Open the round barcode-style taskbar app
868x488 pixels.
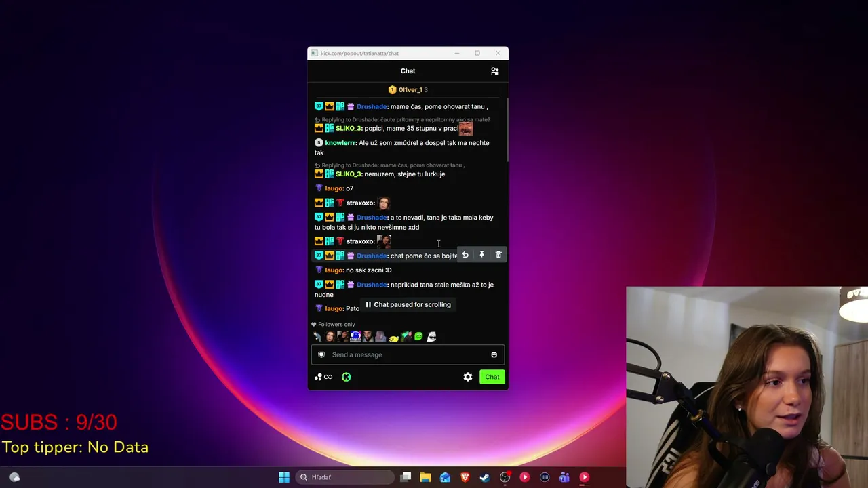(545, 477)
